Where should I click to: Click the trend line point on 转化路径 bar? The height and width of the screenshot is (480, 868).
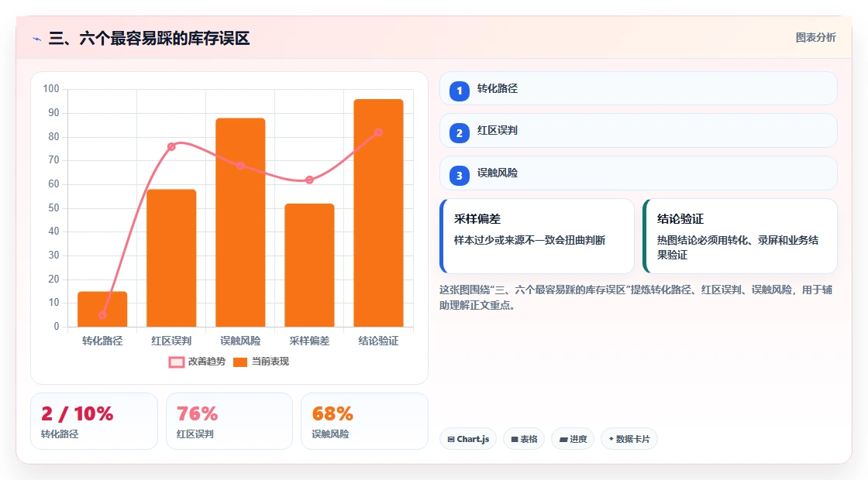pyautogui.click(x=102, y=315)
